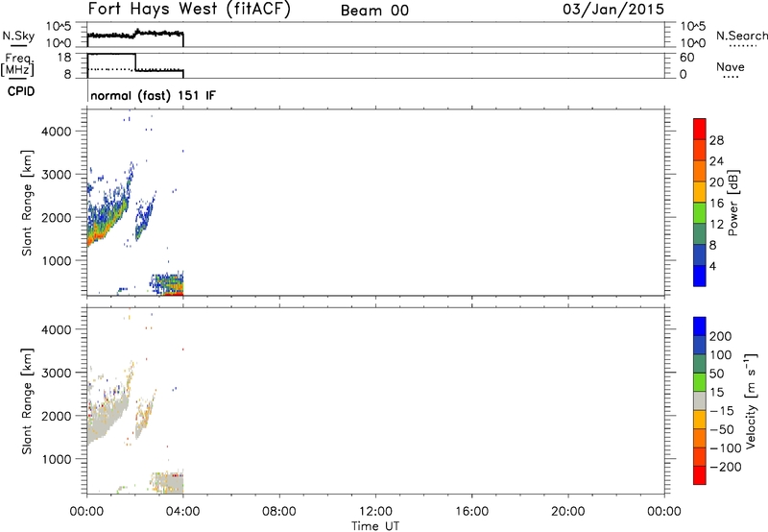This screenshot has height=532, width=768.
Task: Click the gray band of Velocity color bar
Action: pyautogui.click(x=700, y=401)
